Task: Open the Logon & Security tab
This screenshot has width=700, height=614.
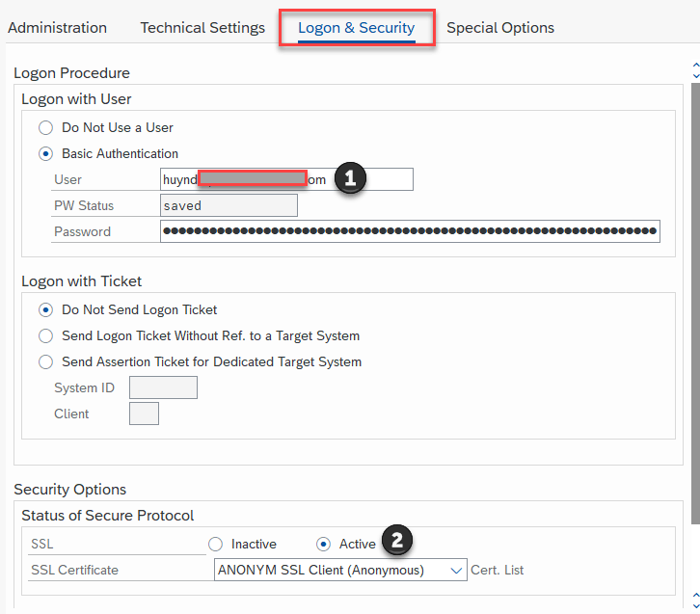Action: pos(356,28)
